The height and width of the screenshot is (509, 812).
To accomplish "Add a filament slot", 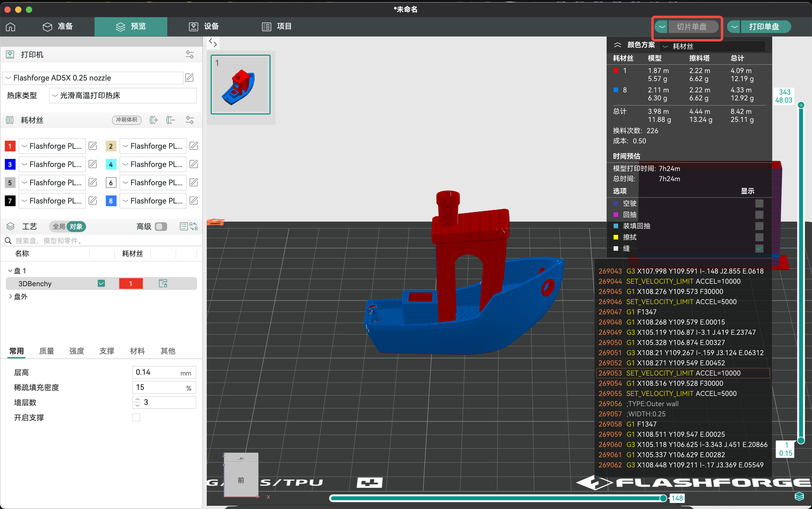I will [x=154, y=120].
